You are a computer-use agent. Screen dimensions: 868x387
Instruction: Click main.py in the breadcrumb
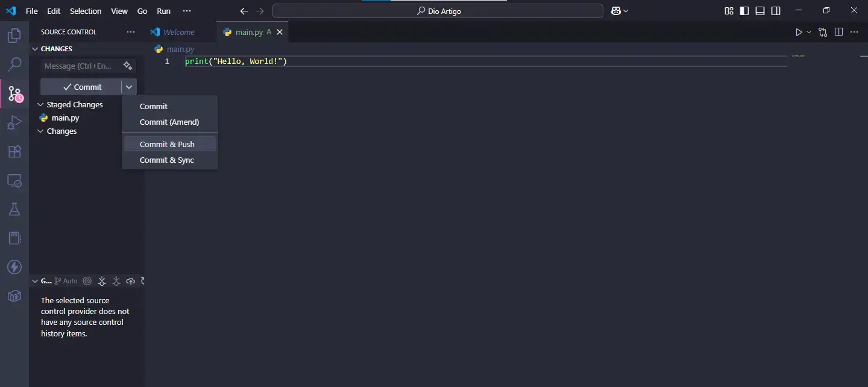pos(180,49)
